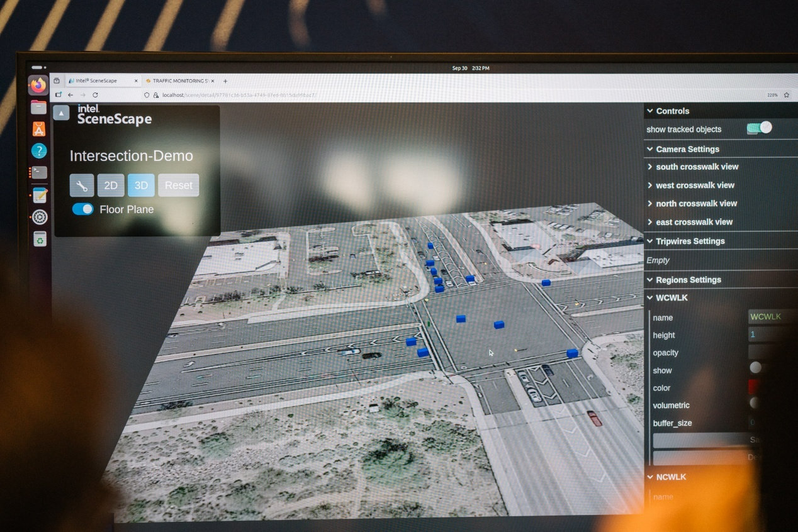Switch the scene to 3D view
798x532 pixels.
(141, 186)
